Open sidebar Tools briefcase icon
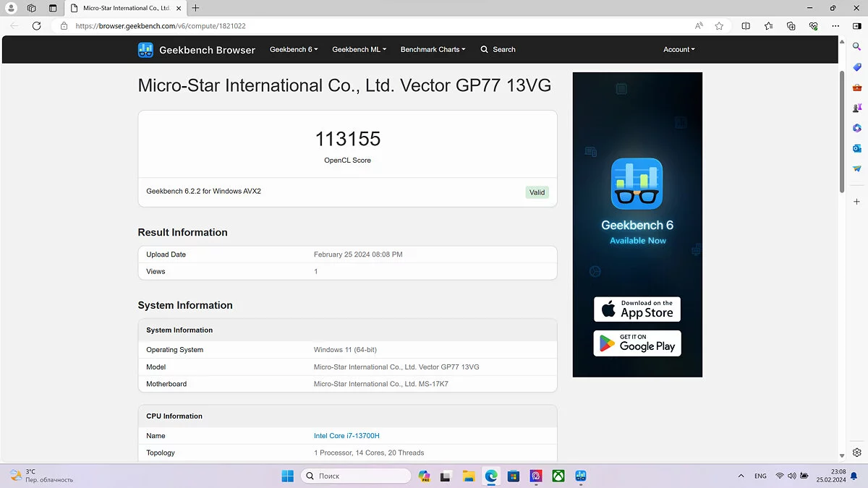 (857, 87)
